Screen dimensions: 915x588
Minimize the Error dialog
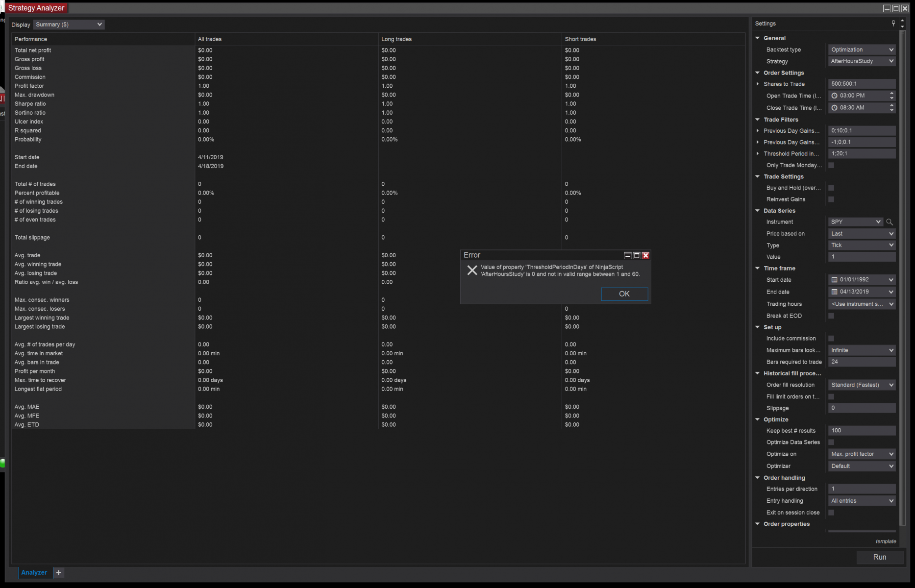(627, 255)
